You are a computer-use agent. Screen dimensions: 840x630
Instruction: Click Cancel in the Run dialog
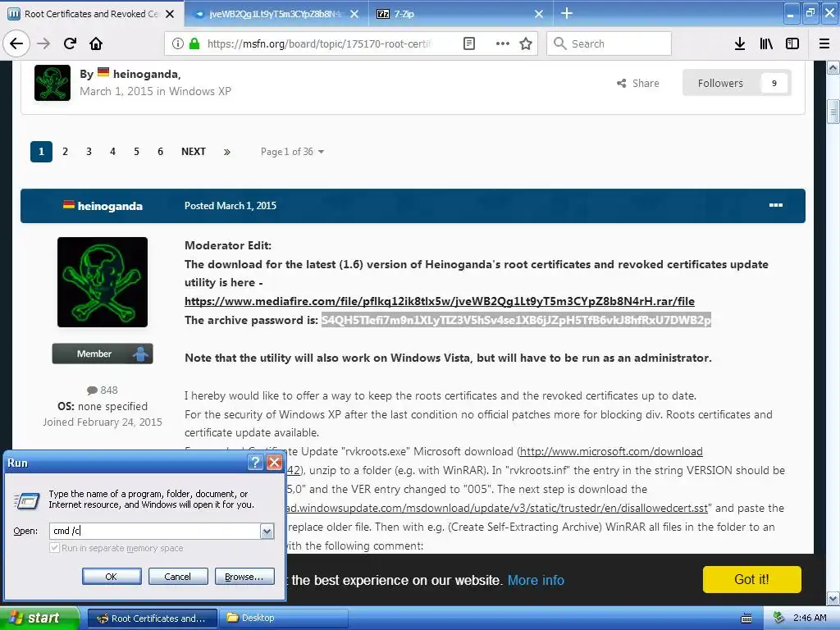click(x=178, y=577)
